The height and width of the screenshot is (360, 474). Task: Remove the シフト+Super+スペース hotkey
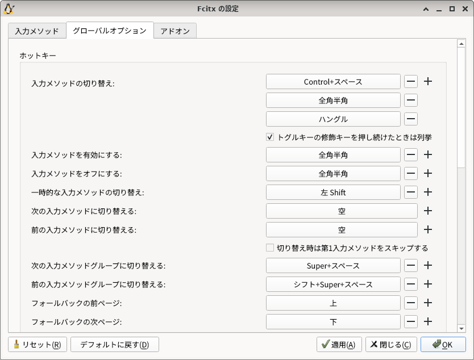[411, 284]
